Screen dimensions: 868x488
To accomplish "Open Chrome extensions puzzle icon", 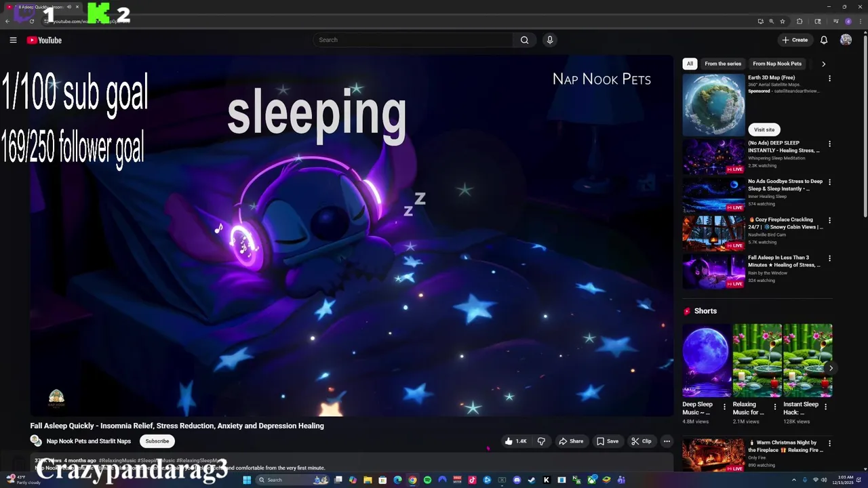I will click(x=800, y=21).
